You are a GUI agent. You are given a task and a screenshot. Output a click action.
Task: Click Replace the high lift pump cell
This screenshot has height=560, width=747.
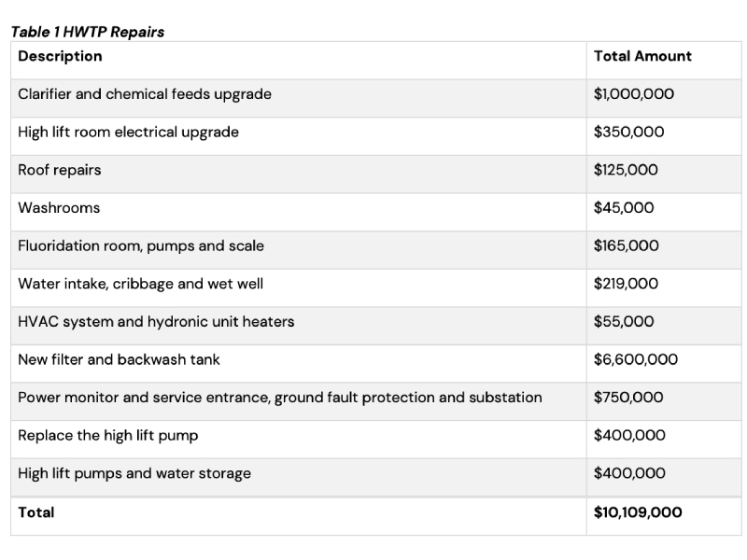tap(108, 436)
